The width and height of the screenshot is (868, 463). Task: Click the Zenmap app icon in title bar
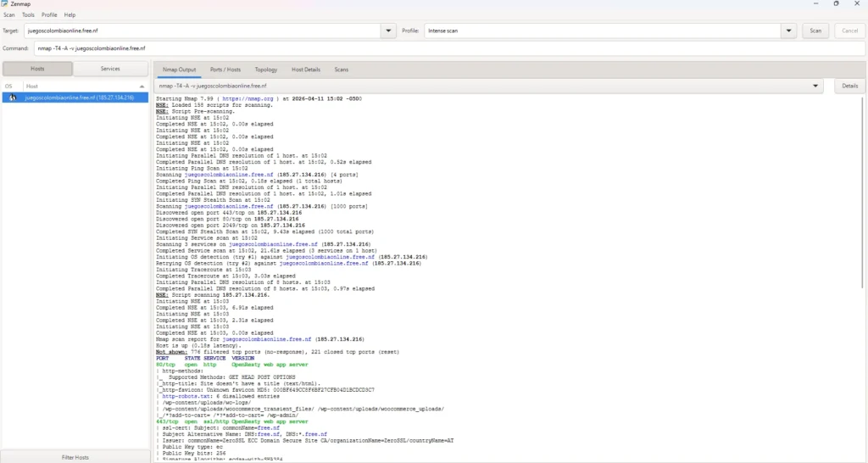click(4, 4)
